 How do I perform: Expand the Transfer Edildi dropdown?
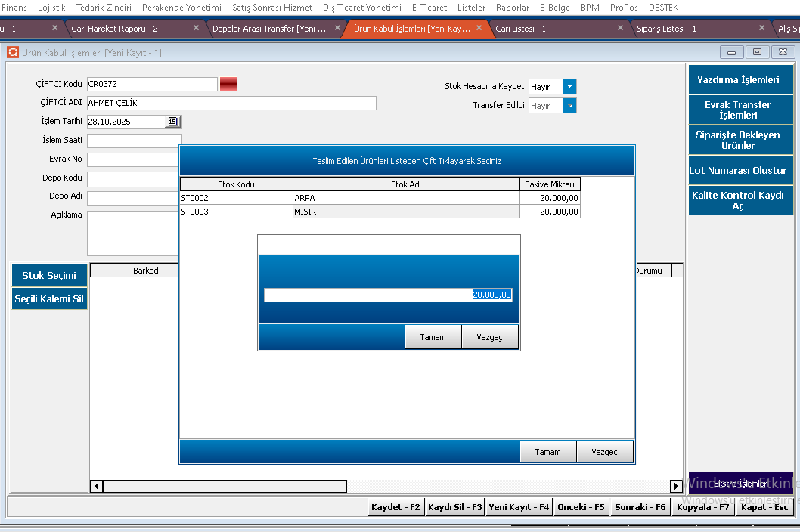[x=569, y=106]
